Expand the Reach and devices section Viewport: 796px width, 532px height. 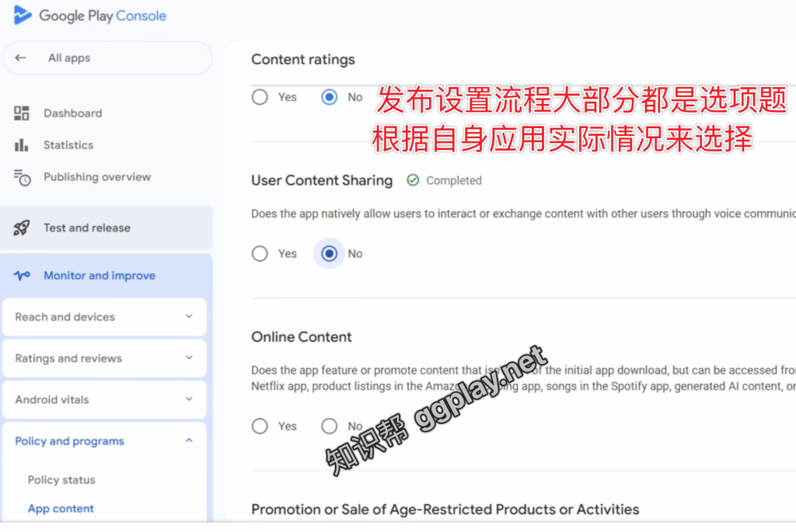pos(105,317)
